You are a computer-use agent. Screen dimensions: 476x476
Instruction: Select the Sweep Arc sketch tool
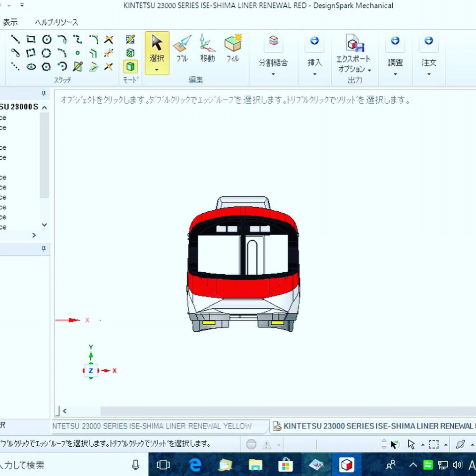pyautogui.click(x=62, y=66)
